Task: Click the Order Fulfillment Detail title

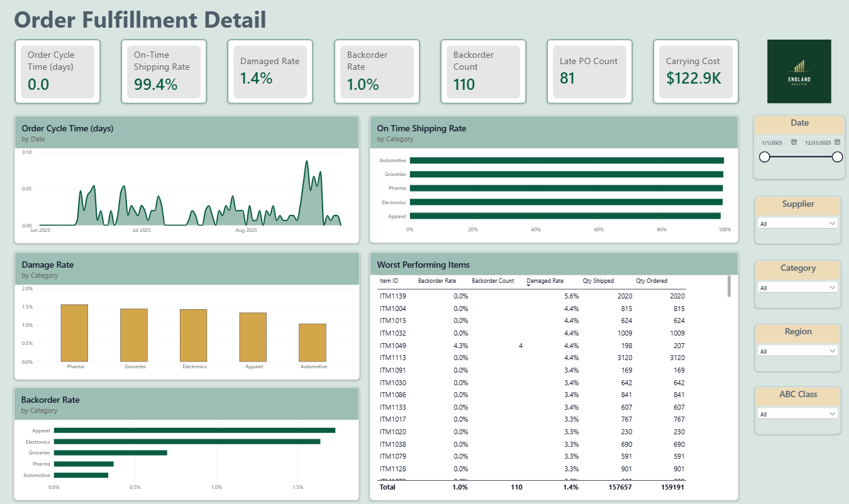Action: 140,19
